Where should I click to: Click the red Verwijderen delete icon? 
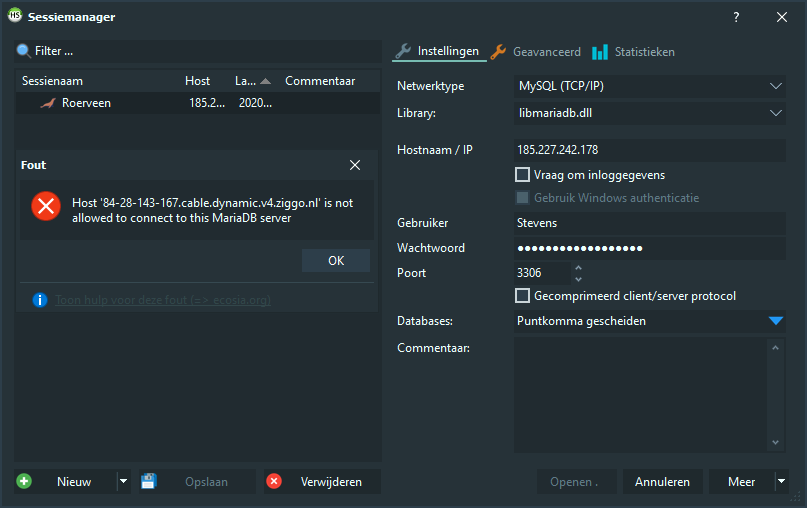pos(274,481)
